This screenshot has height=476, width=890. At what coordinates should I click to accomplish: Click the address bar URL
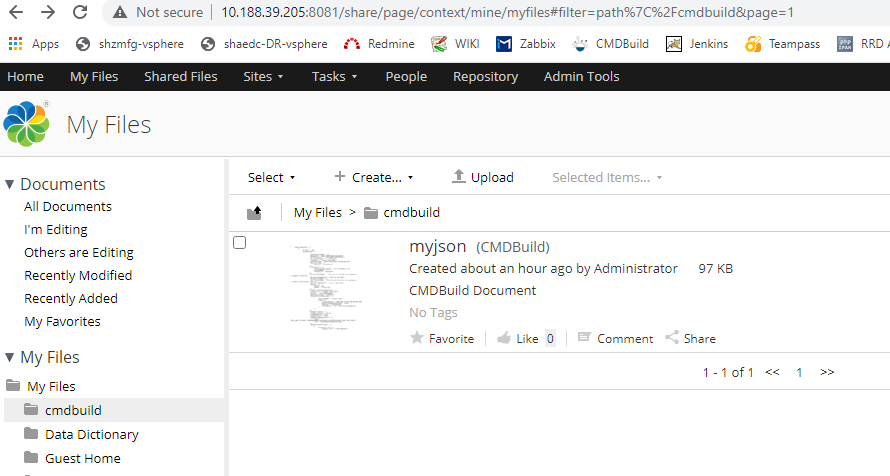[507, 12]
